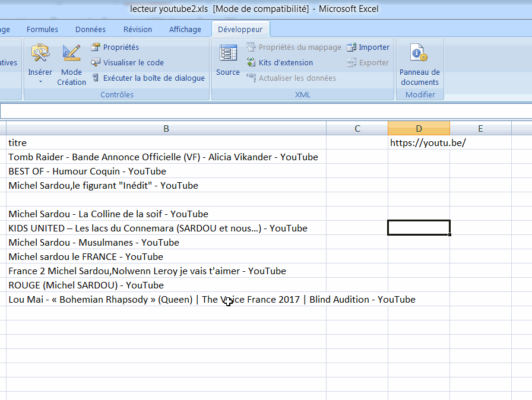532x400 pixels.
Task: Click Propriétés du mappage
Action: tap(293, 47)
